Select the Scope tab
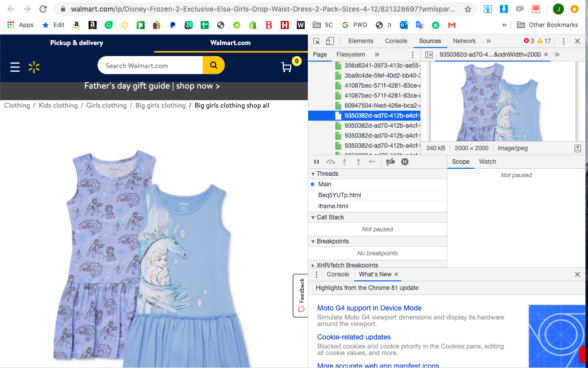This screenshot has width=588, height=368. (x=460, y=162)
